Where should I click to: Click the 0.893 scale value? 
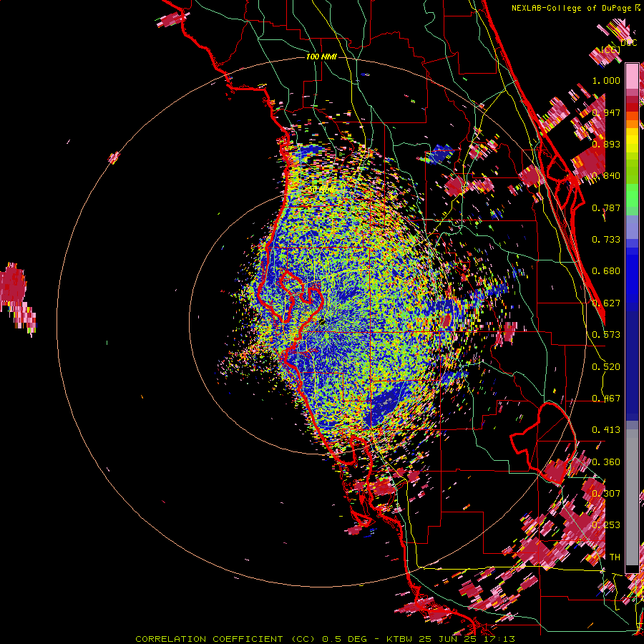606,144
